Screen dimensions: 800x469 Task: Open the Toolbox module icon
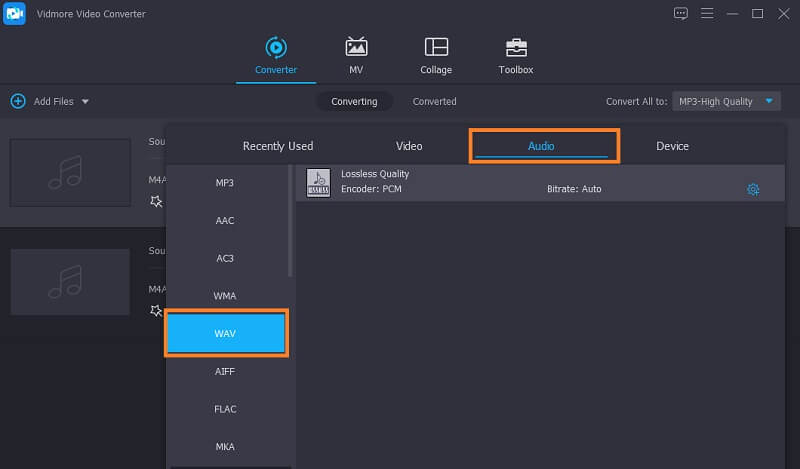516,48
